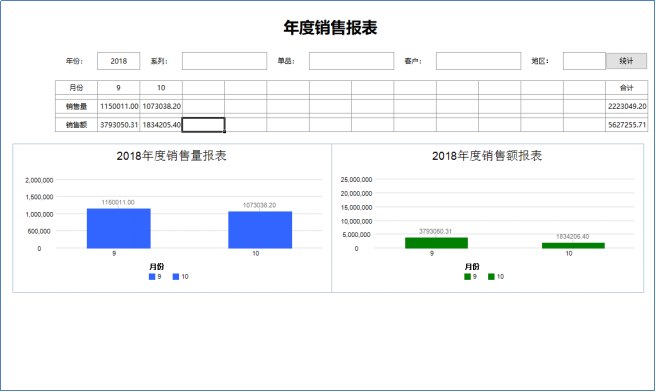This screenshot has height=392, width=656.
Task: Click the 月份 header cell
Action: 76,87
